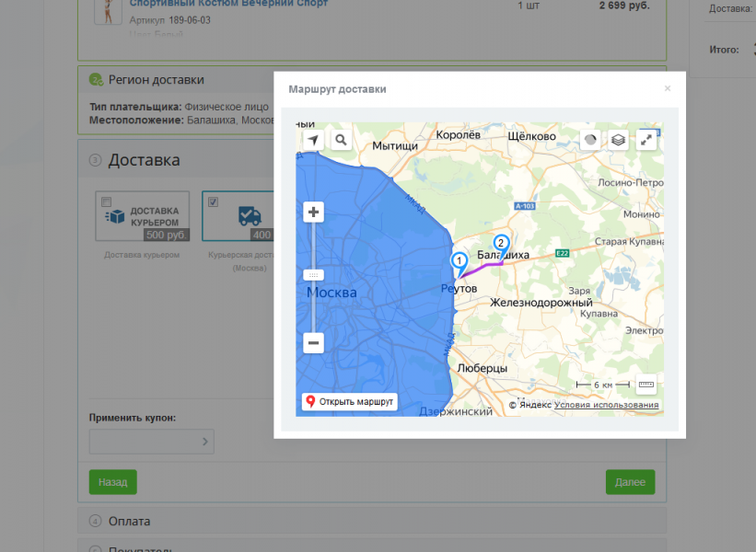Click the Люберцы label on the map

pos(483,368)
